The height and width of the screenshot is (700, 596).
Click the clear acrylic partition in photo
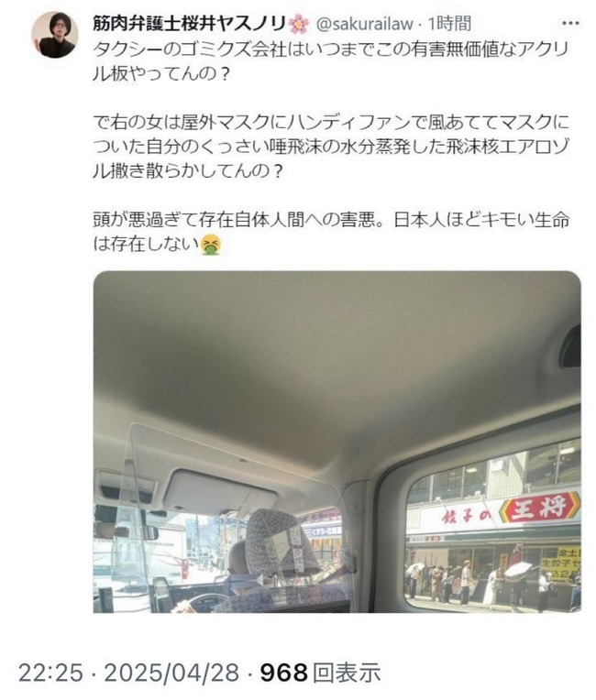[232, 513]
